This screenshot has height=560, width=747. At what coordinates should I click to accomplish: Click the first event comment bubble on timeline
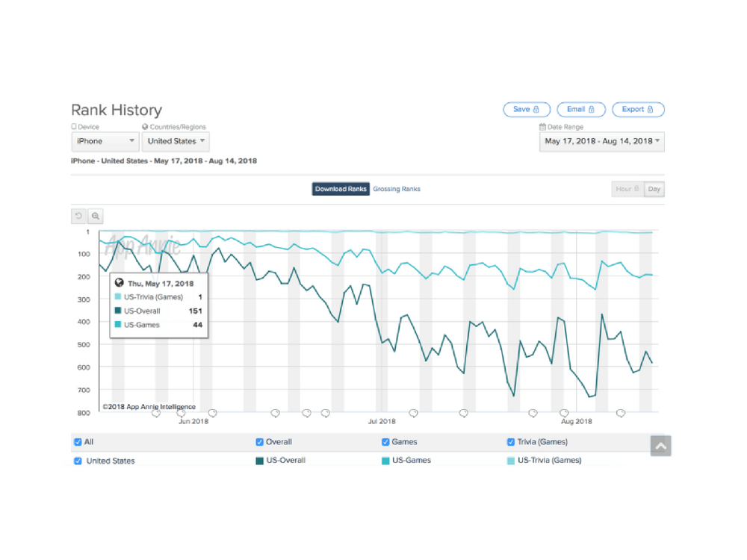pos(156,413)
